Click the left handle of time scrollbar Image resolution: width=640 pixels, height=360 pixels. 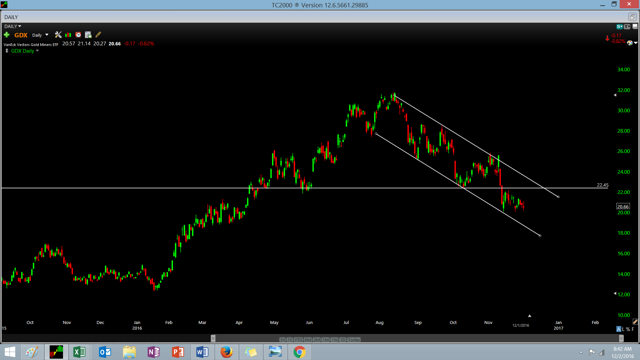point(213,338)
